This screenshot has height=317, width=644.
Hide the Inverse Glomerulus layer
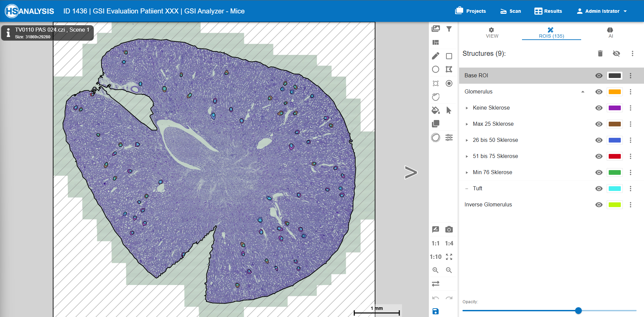pyautogui.click(x=599, y=205)
